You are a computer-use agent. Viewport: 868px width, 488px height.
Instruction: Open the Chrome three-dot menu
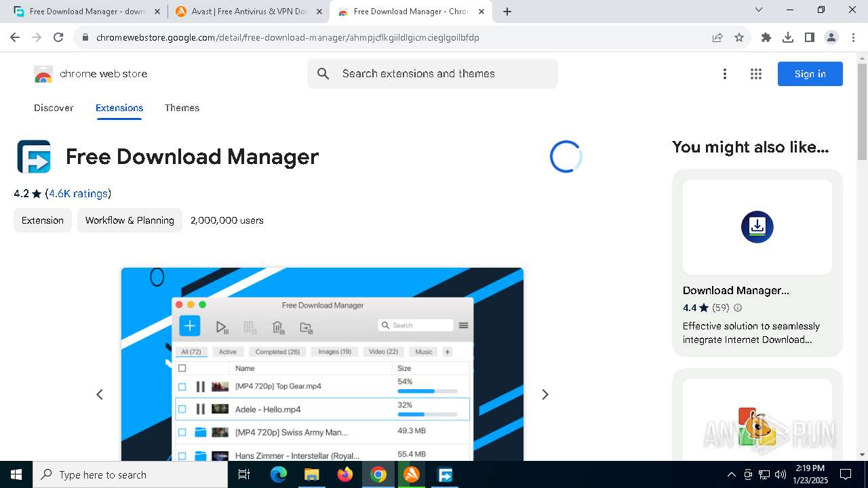[853, 37]
